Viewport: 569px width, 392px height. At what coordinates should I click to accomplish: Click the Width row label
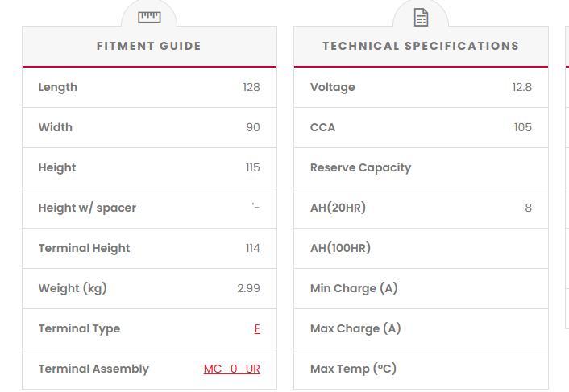[56, 127]
